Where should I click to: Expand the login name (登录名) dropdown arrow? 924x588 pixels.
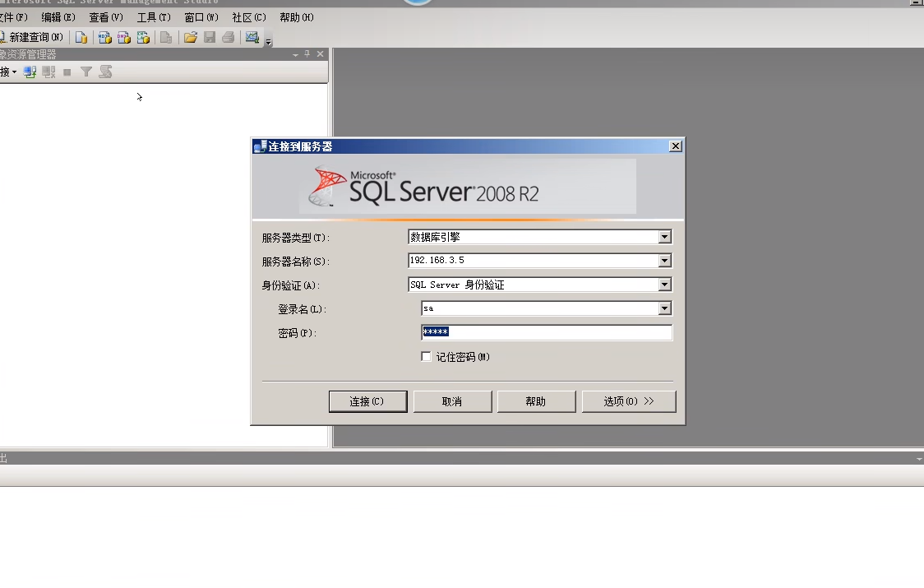[x=665, y=308]
